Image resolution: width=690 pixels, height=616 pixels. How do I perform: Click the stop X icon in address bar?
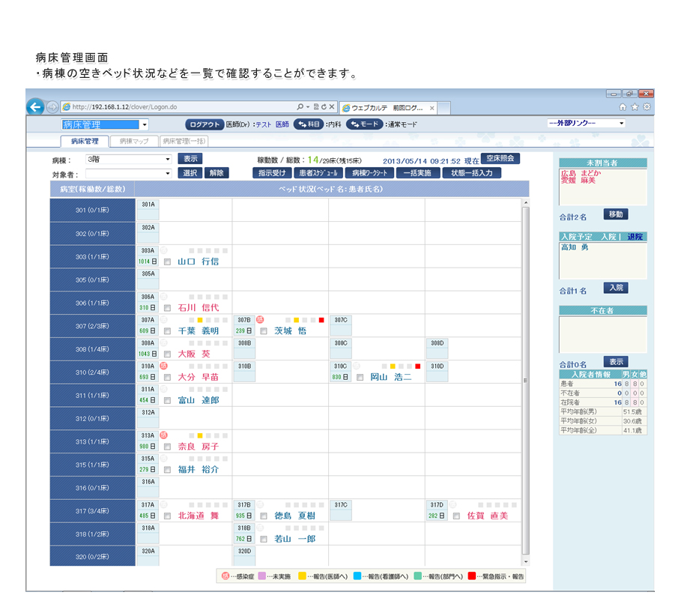click(332, 106)
